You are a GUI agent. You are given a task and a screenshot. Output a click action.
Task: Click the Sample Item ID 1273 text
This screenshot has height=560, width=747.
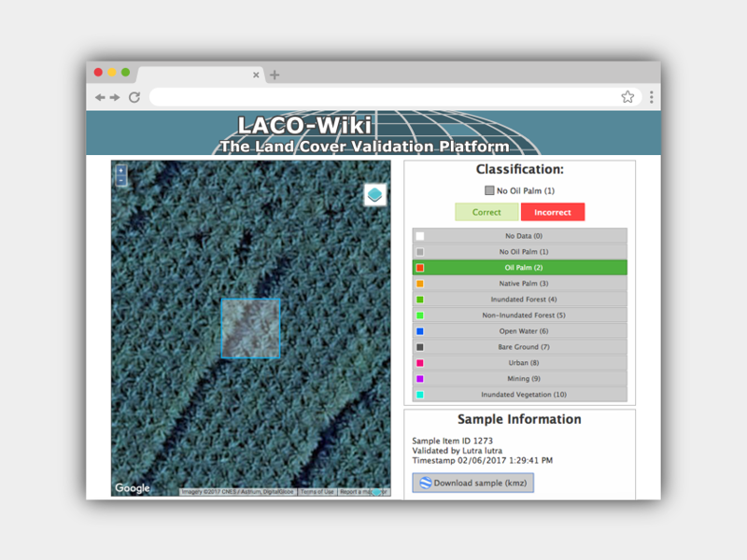[453, 441]
